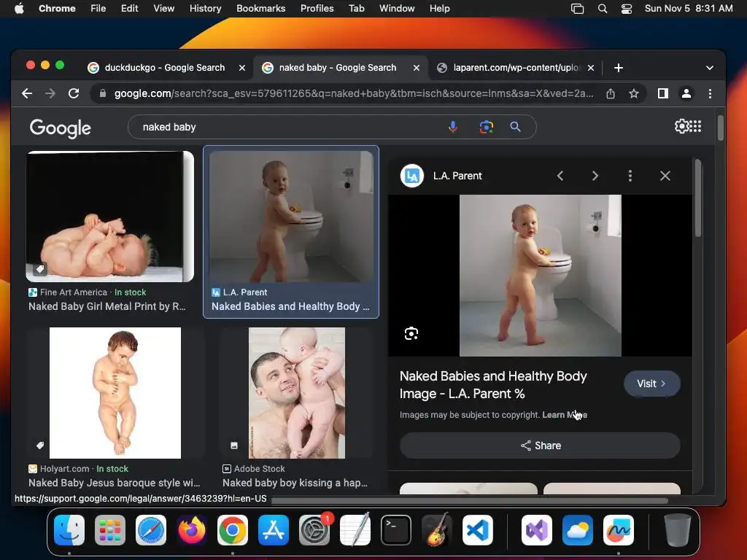747x560 pixels.
Task: Open Google Lens from the search box
Action: 486,127
